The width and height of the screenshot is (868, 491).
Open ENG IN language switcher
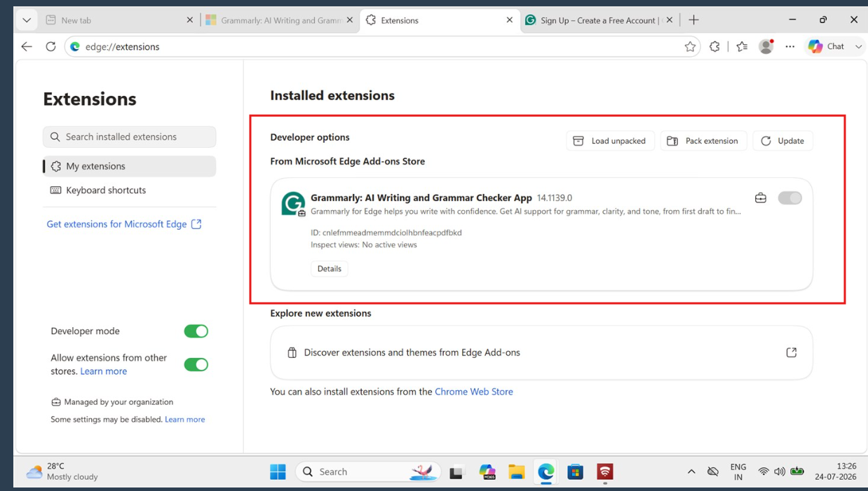738,472
